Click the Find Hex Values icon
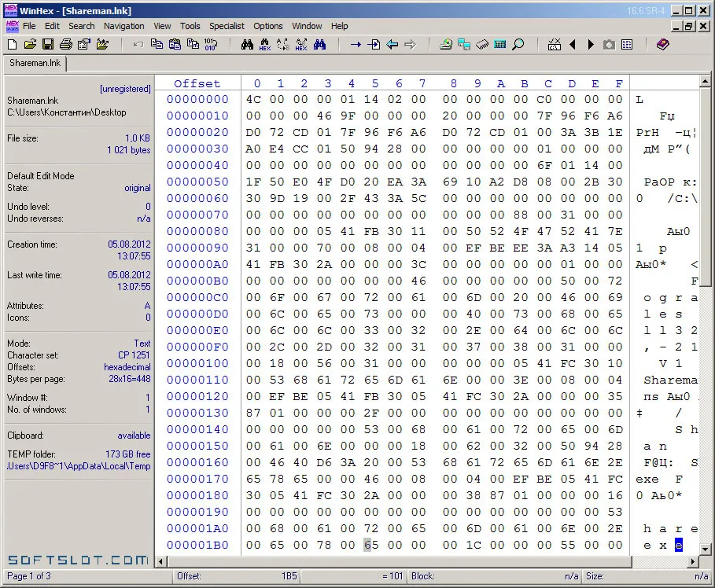Viewport: 715px width, 588px height. point(265,44)
